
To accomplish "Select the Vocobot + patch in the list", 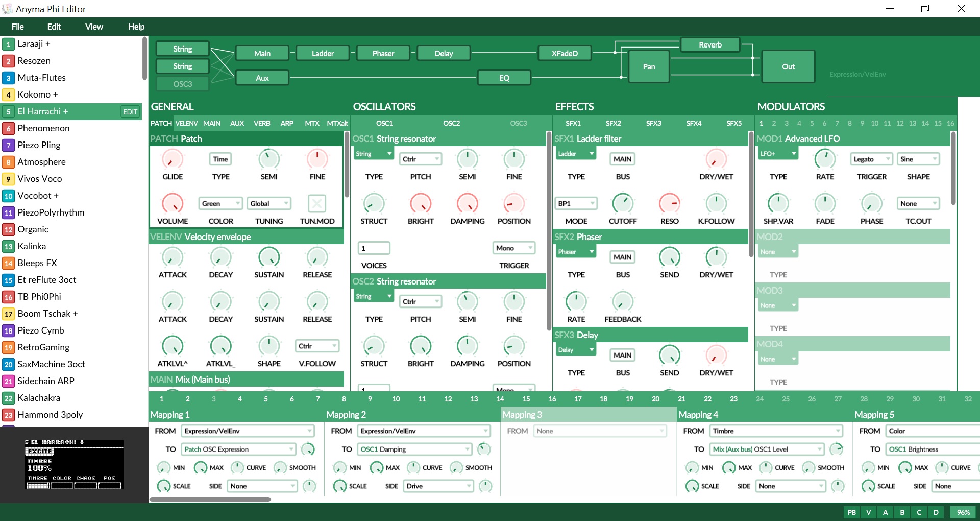I will pyautogui.click(x=72, y=196).
